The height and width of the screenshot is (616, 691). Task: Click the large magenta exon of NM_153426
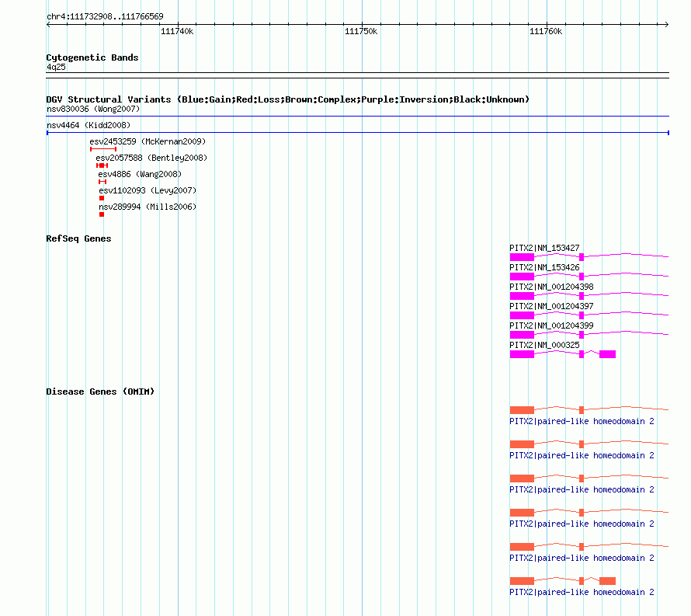point(522,277)
